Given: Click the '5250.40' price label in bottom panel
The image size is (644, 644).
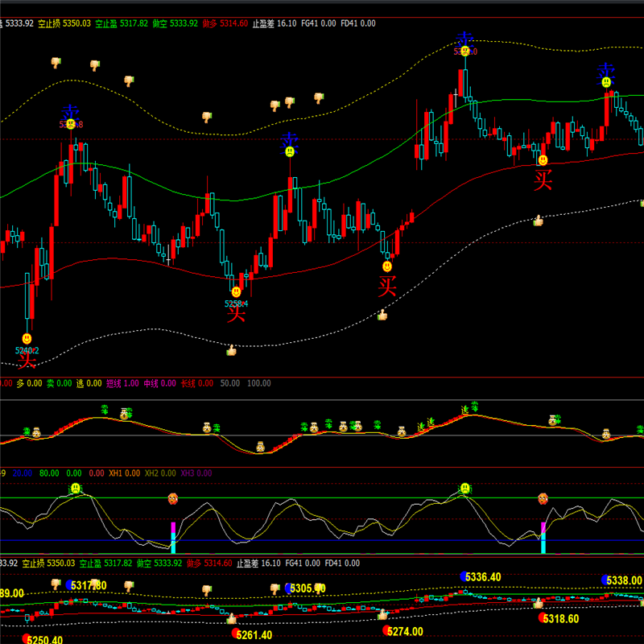Looking at the screenshot, I should coord(45,639).
